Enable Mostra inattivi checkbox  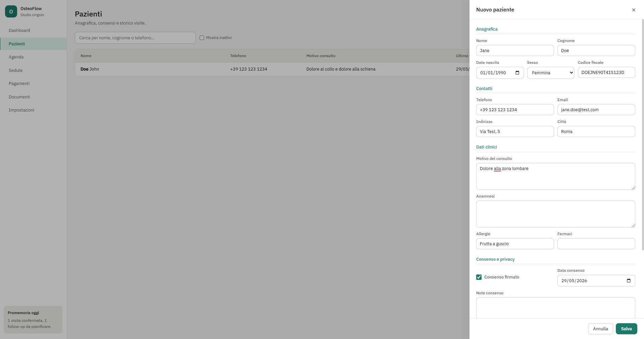point(202,38)
